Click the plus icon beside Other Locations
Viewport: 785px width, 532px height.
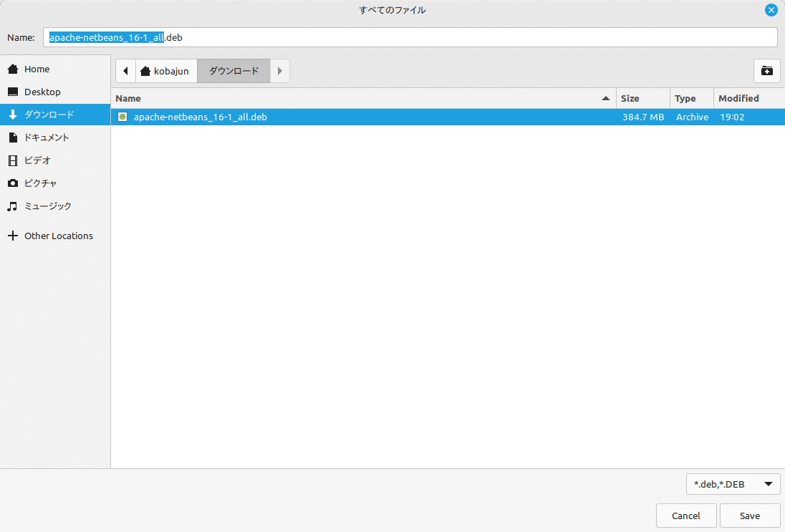pyautogui.click(x=13, y=236)
